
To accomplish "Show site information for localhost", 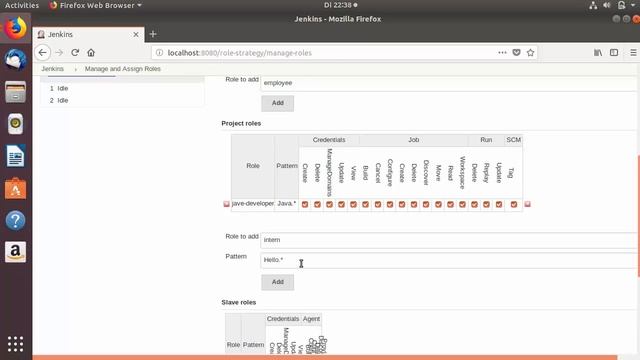I will coord(160,53).
